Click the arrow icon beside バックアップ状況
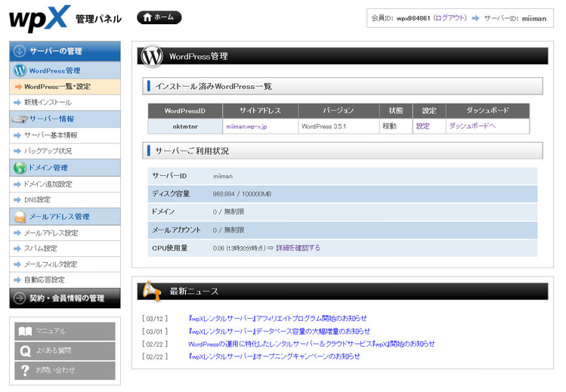 coord(17,151)
